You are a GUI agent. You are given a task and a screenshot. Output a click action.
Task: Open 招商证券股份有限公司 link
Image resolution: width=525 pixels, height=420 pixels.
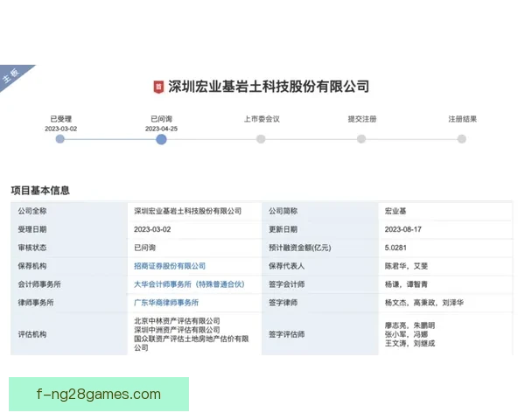pos(170,266)
